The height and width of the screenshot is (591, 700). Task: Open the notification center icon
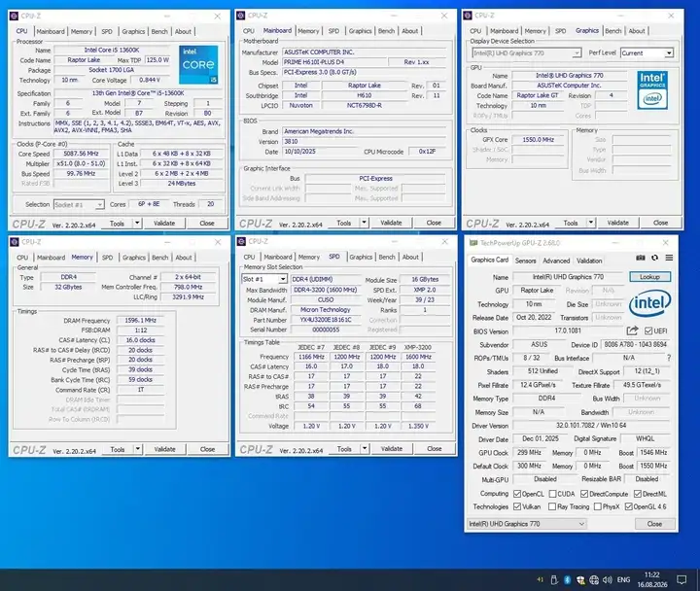point(682,580)
